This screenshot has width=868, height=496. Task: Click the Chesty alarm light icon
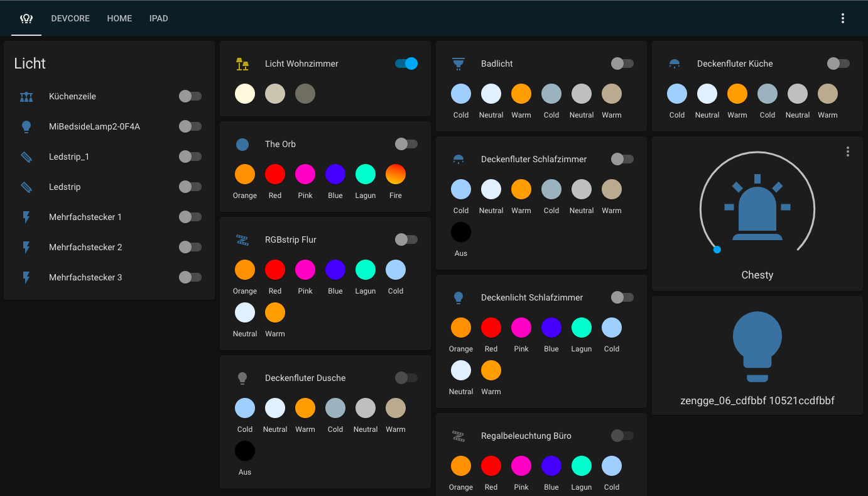point(757,209)
